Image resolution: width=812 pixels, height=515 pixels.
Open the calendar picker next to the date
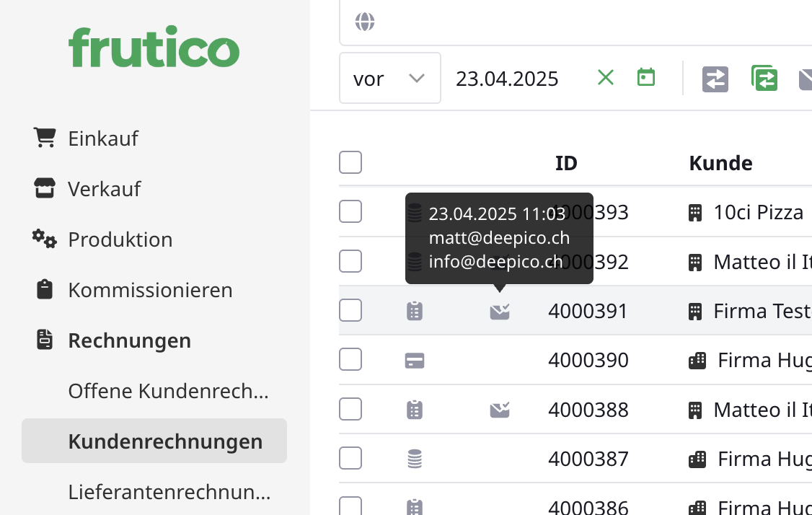[x=645, y=77]
